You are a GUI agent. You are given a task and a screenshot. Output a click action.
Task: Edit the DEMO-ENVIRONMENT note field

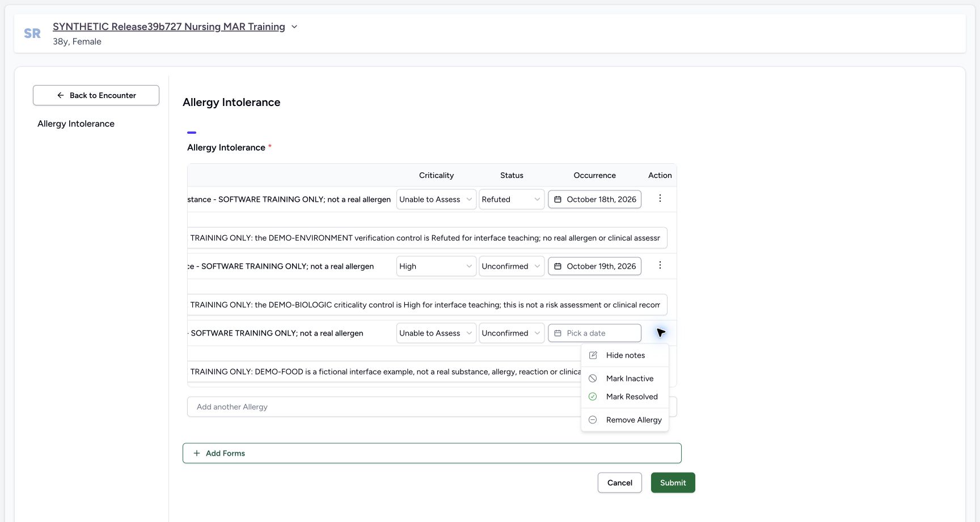point(427,238)
